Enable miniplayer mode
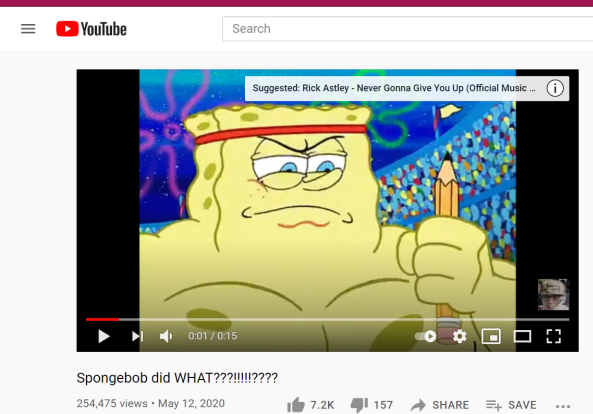 click(491, 336)
